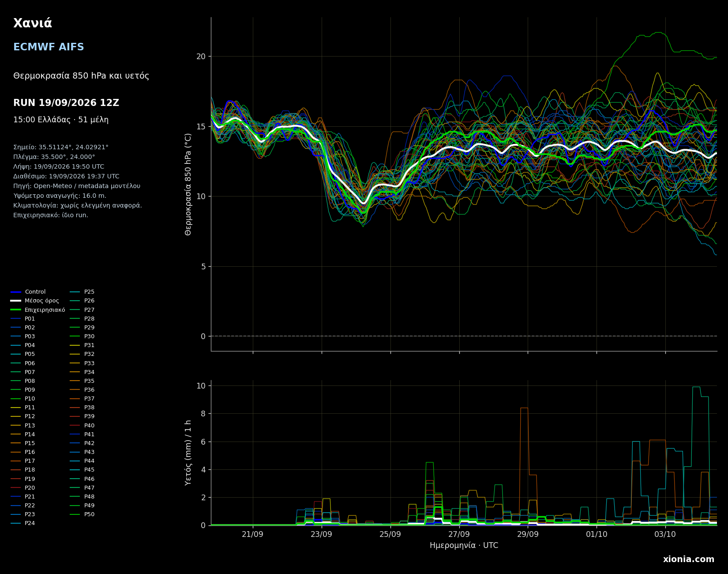Select the P50 legend entry
728x574 pixels.
[83, 514]
